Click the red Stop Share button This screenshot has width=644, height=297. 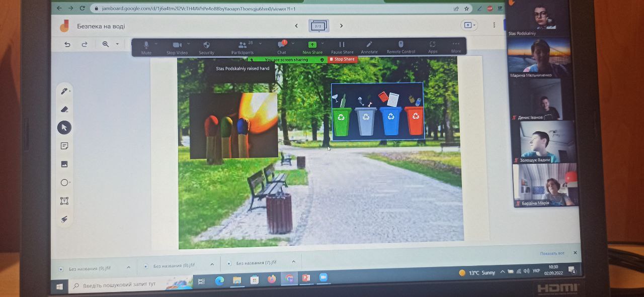[342, 59]
